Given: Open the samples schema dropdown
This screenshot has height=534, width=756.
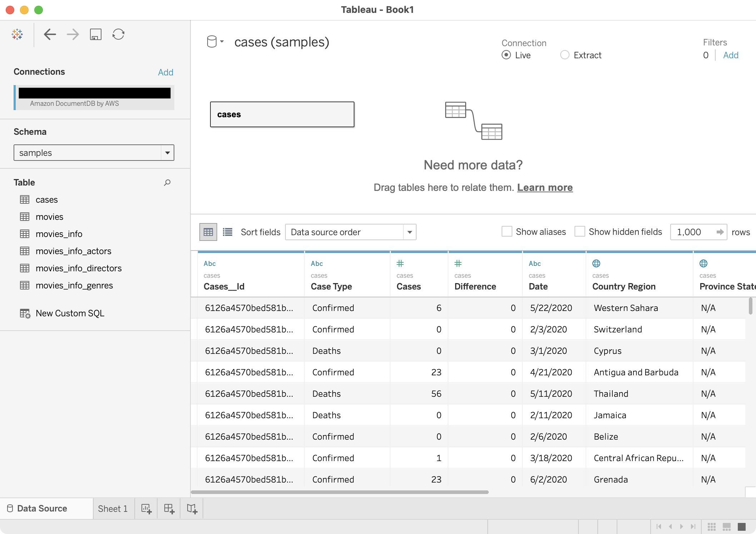Looking at the screenshot, I should point(167,153).
